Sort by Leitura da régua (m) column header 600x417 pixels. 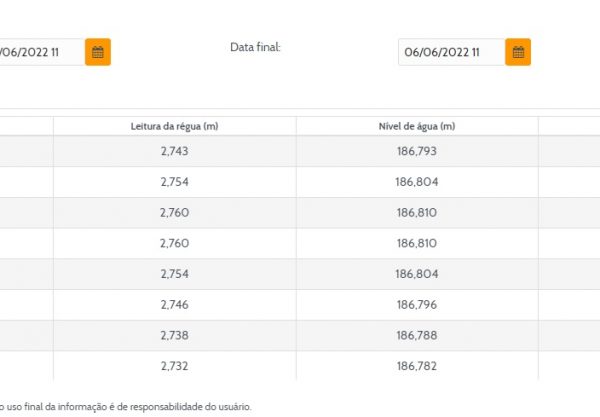(174, 126)
